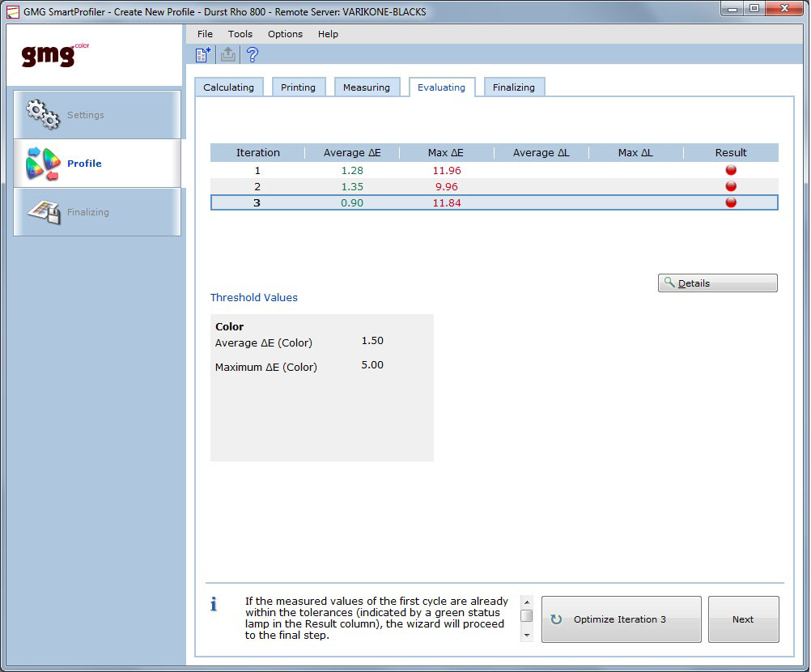Click the new profile toolbar icon

[x=203, y=54]
